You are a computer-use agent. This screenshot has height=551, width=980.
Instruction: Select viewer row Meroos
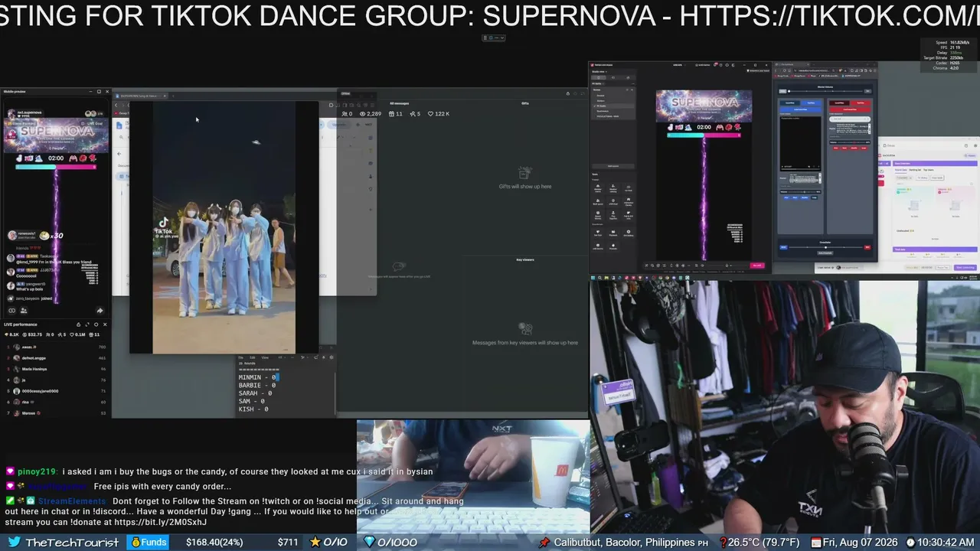(56, 413)
